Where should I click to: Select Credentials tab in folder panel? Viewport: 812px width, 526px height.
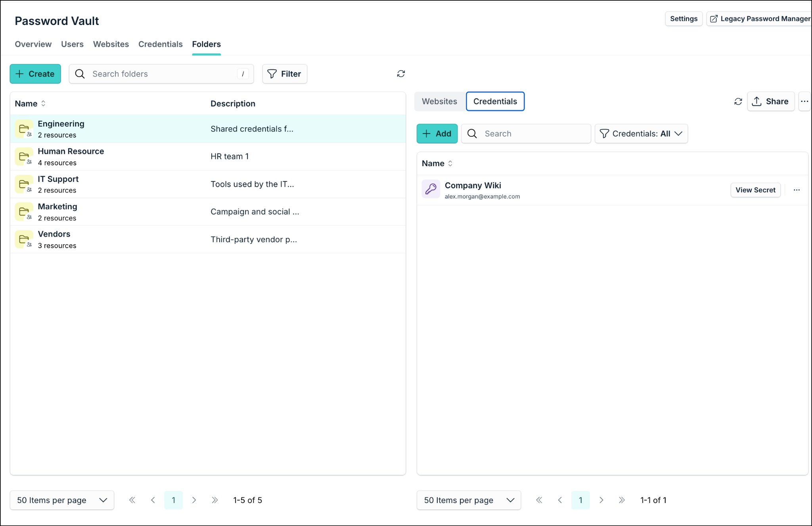[495, 101]
